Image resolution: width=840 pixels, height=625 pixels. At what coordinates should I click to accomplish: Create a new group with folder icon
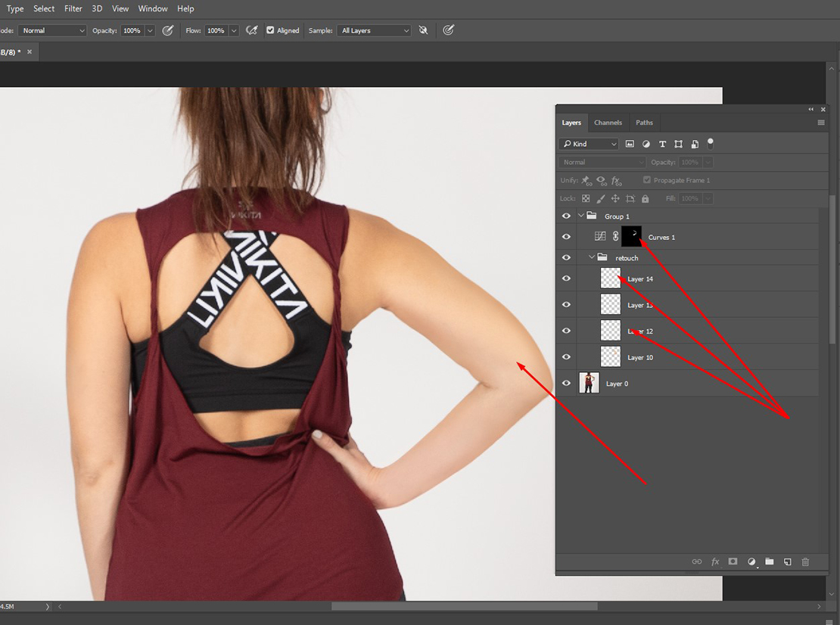[770, 561]
